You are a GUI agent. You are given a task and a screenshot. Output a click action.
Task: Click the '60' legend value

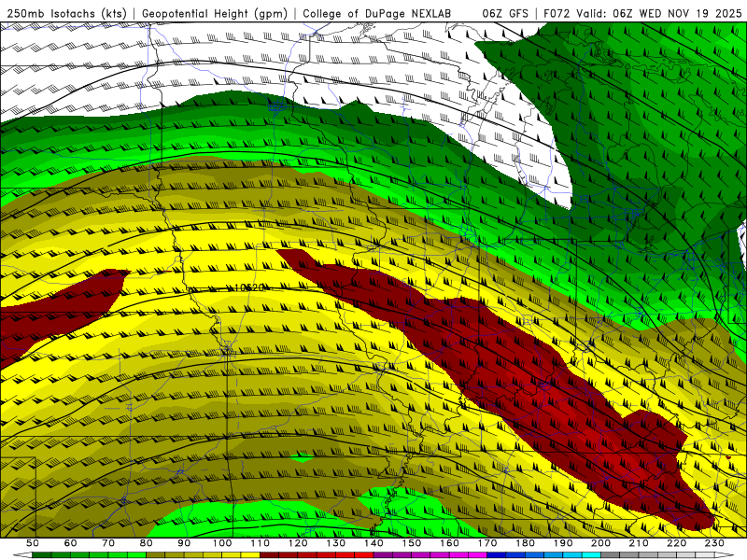(70, 543)
